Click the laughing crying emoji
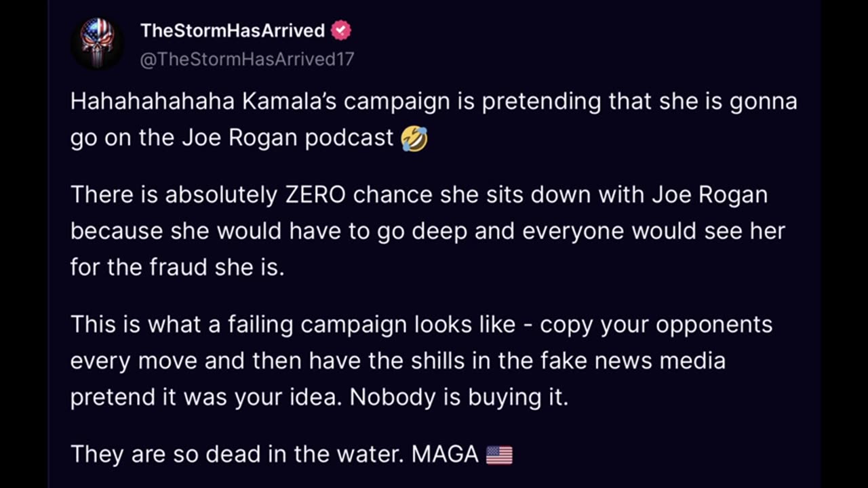 (x=414, y=138)
